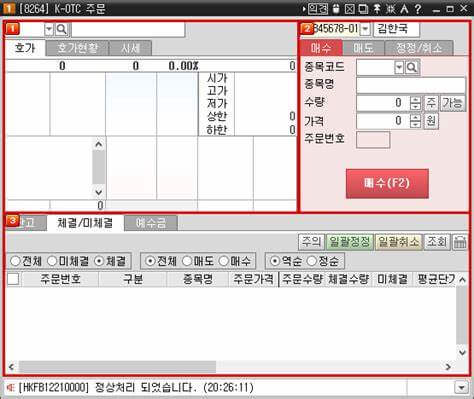This screenshot has height=399, width=474.
Task: Click the 가능 available quantity button
Action: [452, 103]
